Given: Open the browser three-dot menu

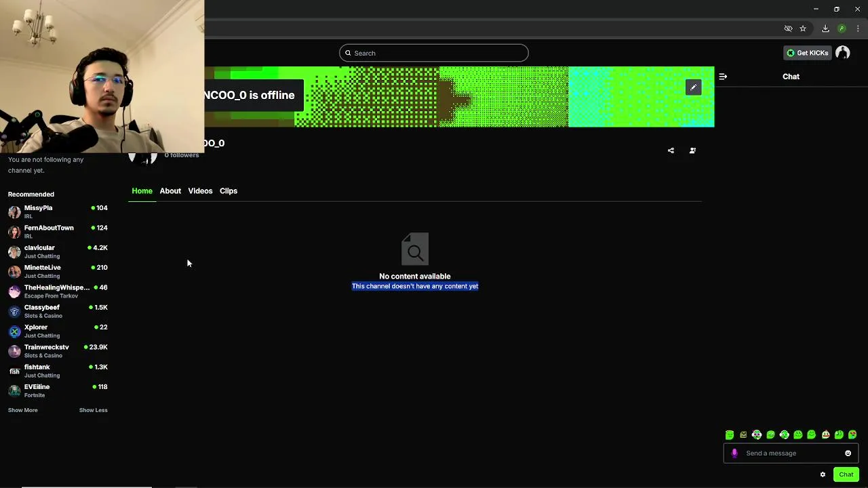Looking at the screenshot, I should 858,28.
